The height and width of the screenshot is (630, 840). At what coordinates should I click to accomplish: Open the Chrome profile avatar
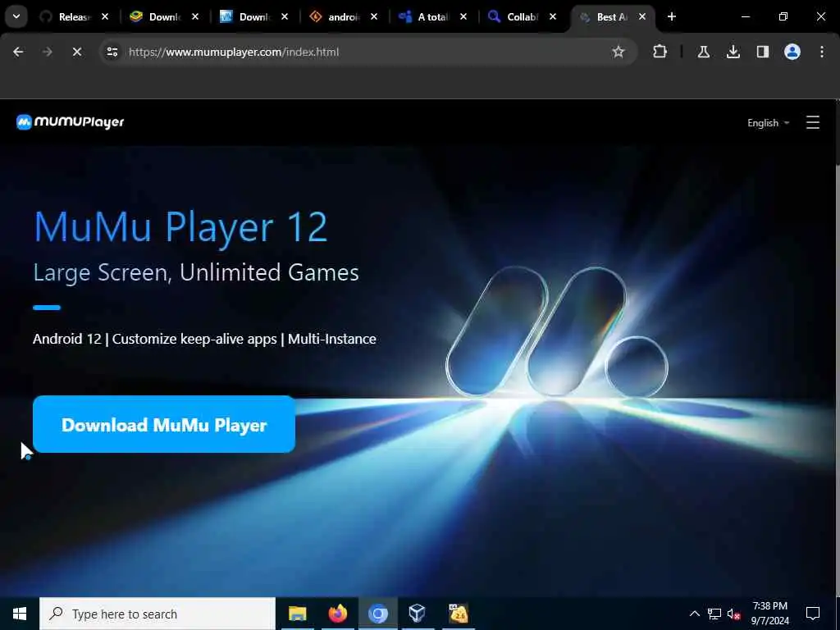point(792,52)
